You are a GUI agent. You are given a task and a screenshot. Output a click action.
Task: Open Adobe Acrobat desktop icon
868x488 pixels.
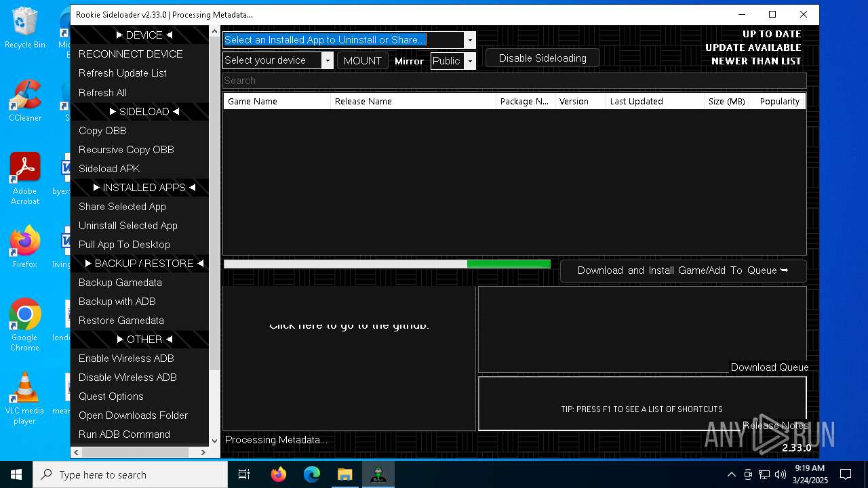[25, 179]
